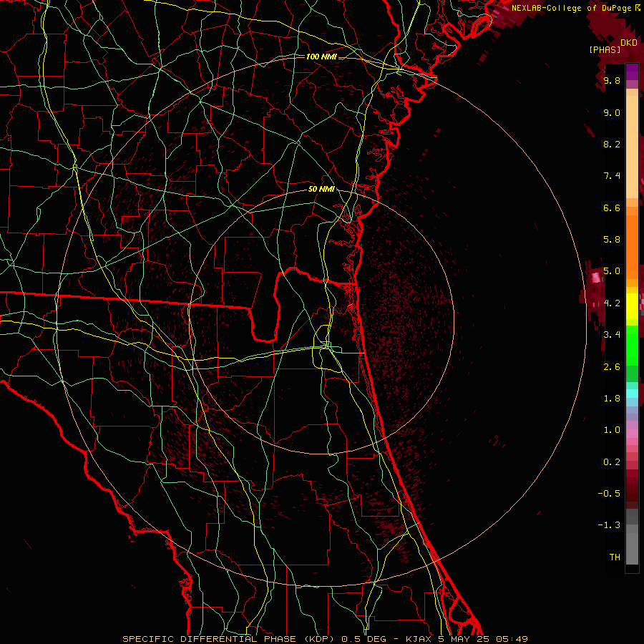Click the Specific Differential Phase KJAX caption
The width and height of the screenshot is (644, 644).
pyautogui.click(x=326, y=639)
